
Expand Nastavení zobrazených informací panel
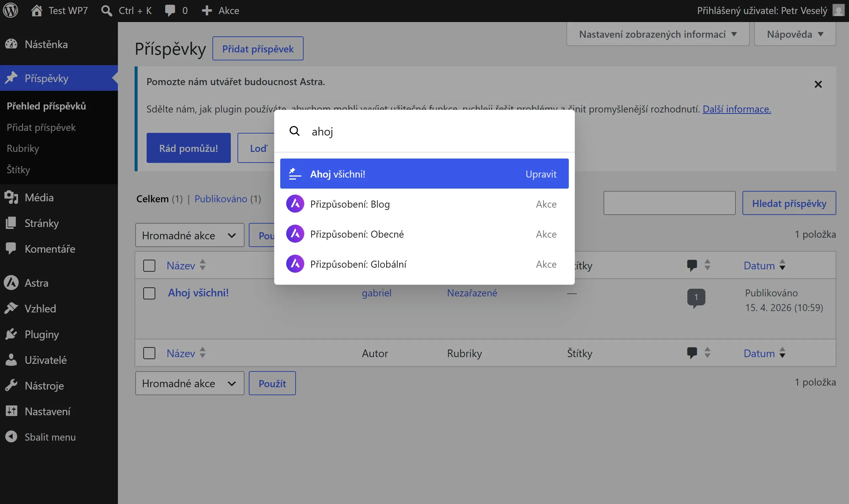657,34
